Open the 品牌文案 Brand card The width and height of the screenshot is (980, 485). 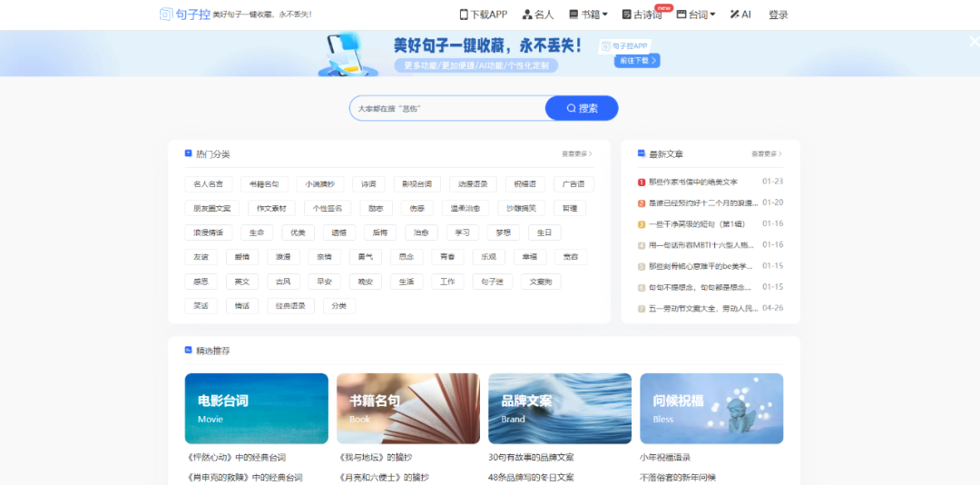tap(560, 409)
